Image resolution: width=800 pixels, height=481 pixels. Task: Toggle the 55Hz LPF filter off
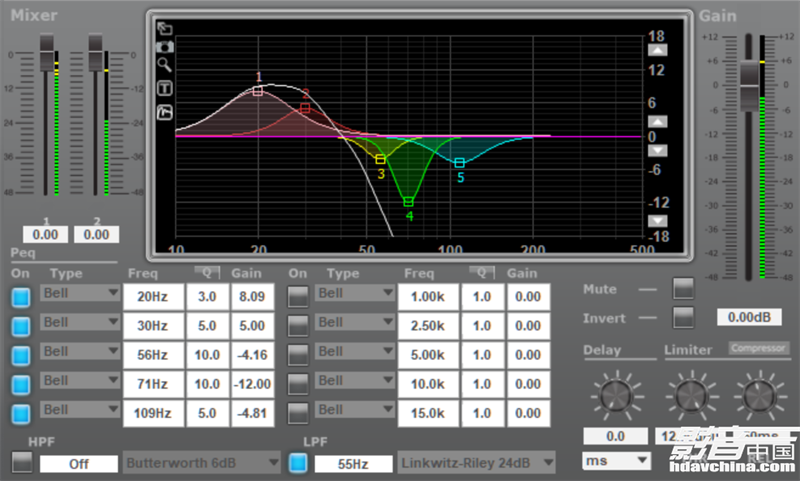tap(297, 463)
